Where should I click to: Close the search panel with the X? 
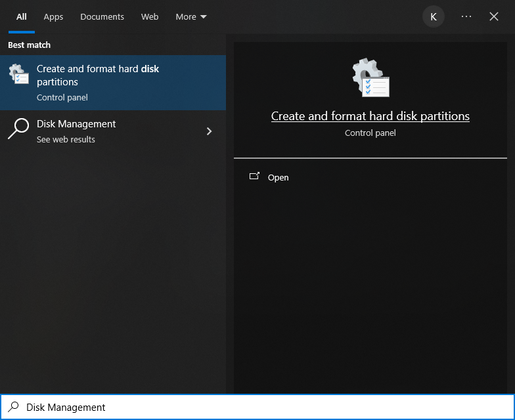coord(494,16)
